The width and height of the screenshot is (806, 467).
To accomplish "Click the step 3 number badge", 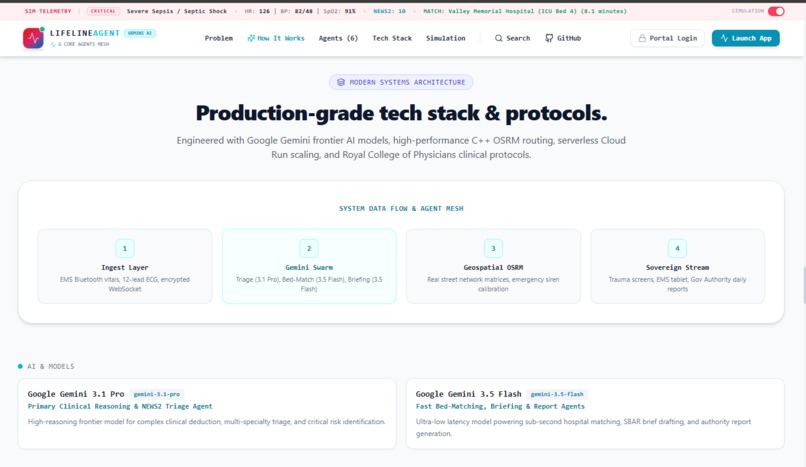I will click(x=493, y=248).
